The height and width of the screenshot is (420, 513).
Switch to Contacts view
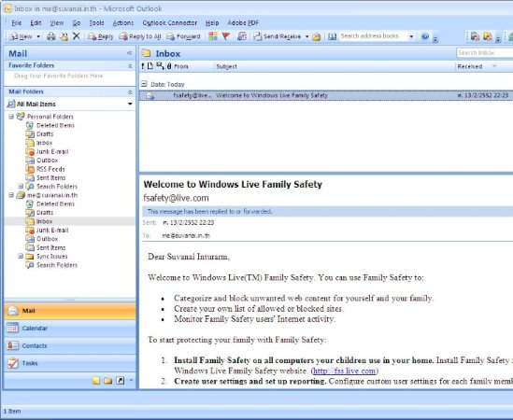click(70, 345)
